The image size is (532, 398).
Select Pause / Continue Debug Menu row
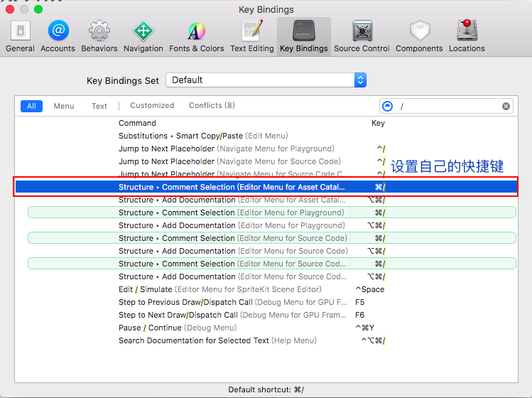[266, 328]
